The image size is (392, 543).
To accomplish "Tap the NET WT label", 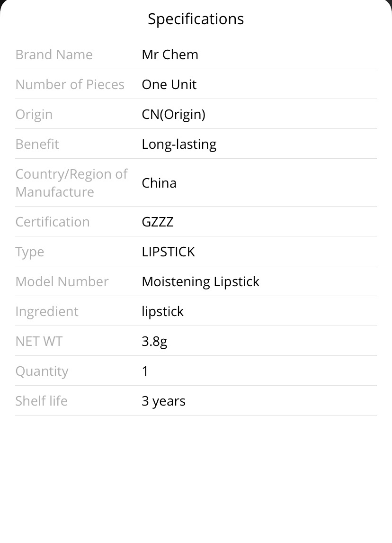I will coord(39,342).
